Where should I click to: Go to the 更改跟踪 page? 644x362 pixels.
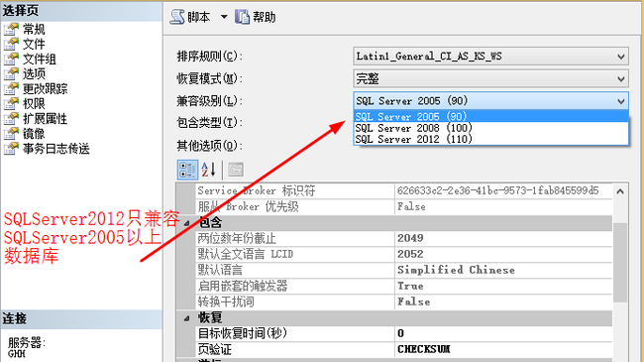coord(46,88)
